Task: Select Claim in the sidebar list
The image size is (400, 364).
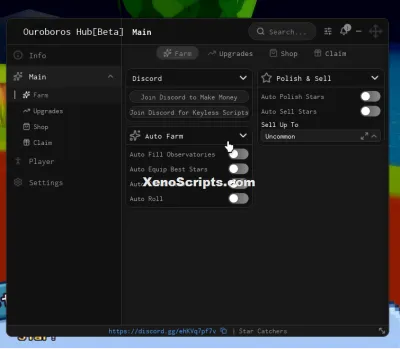Action: (x=42, y=142)
